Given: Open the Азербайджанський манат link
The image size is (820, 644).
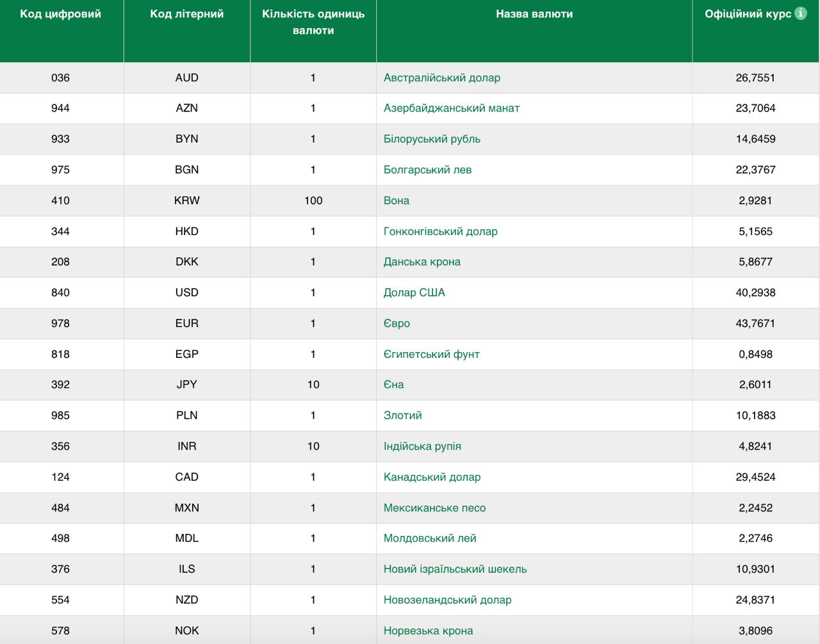Looking at the screenshot, I should pyautogui.click(x=451, y=108).
